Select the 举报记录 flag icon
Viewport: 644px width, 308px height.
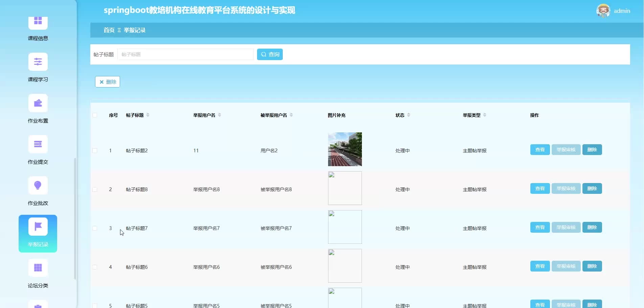(x=38, y=227)
